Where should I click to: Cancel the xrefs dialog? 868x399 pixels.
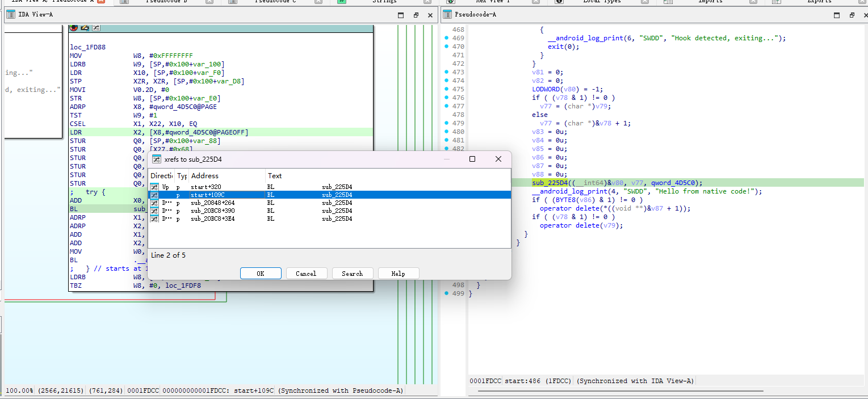pos(306,274)
